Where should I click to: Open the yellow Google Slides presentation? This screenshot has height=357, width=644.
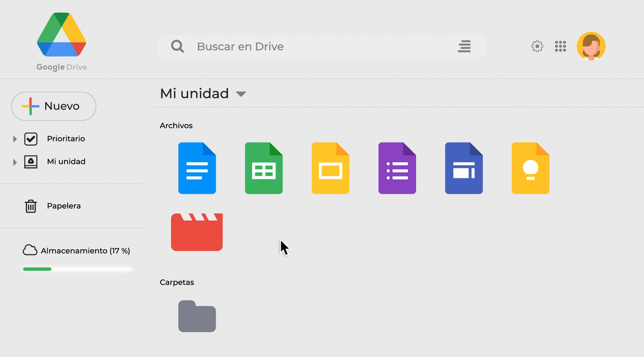[x=330, y=168]
